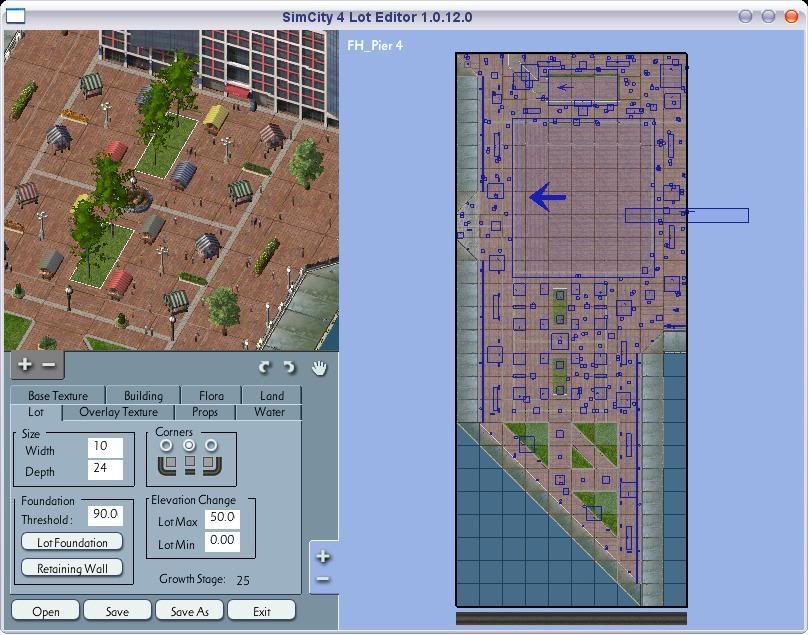Zoom in the lot plan view
This screenshot has height=635, width=808.
tap(323, 557)
